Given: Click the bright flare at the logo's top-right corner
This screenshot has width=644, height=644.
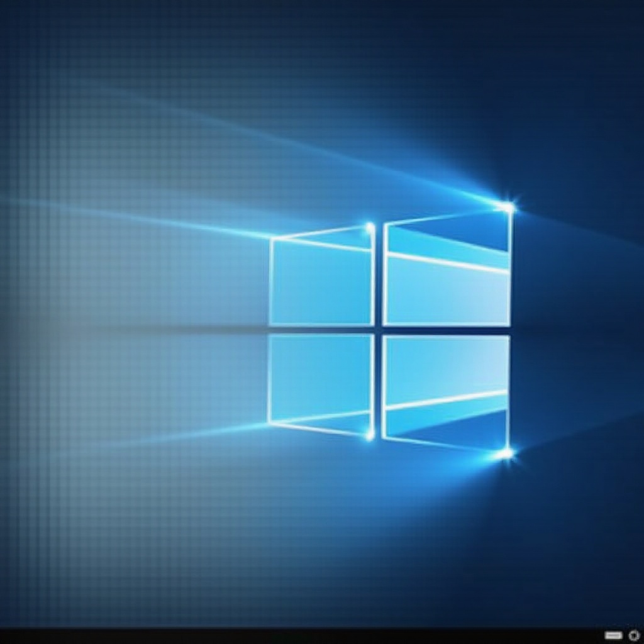Looking at the screenshot, I should [506, 207].
